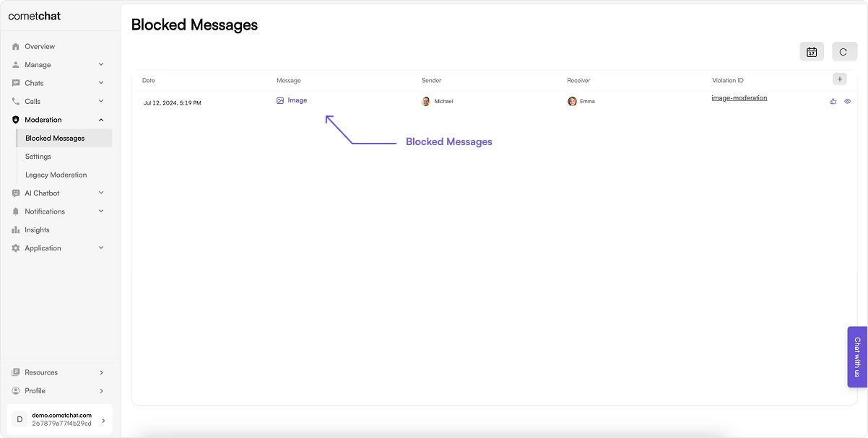Click the refresh icon button
This screenshot has width=868, height=438.
click(844, 51)
